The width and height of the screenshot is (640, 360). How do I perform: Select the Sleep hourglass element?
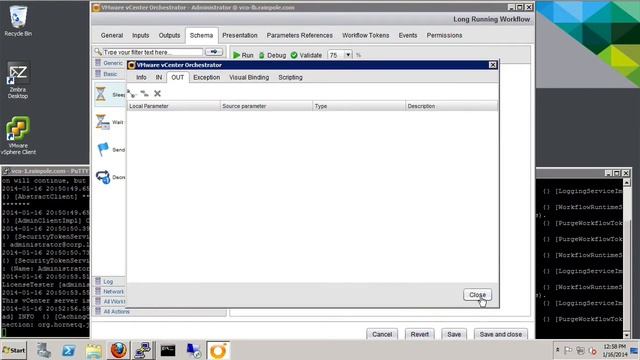click(x=101, y=94)
